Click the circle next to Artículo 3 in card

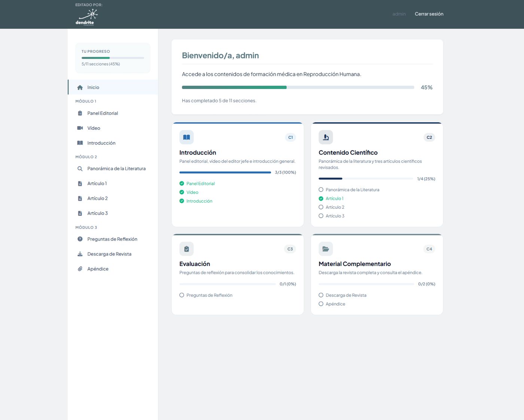321,216
